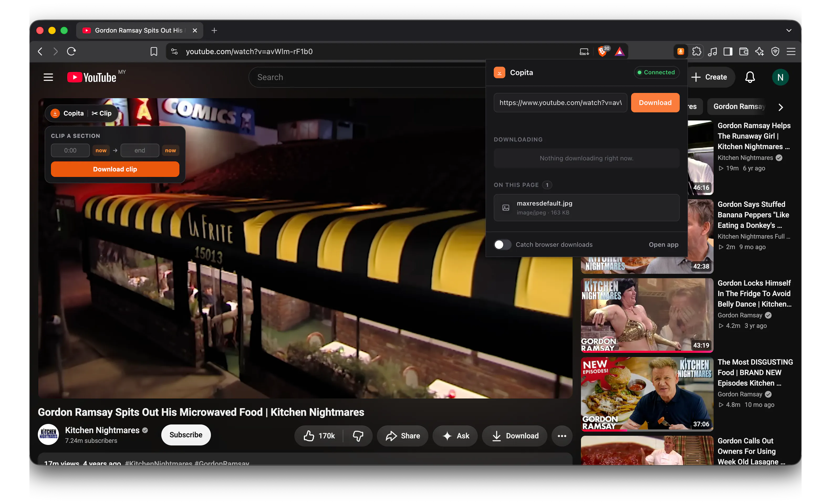Go back with the browser back arrow

(40, 51)
